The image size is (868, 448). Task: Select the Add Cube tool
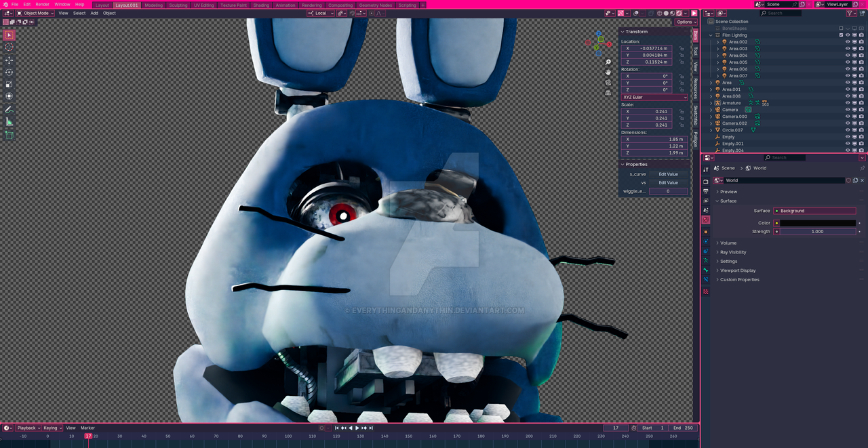coord(9,135)
